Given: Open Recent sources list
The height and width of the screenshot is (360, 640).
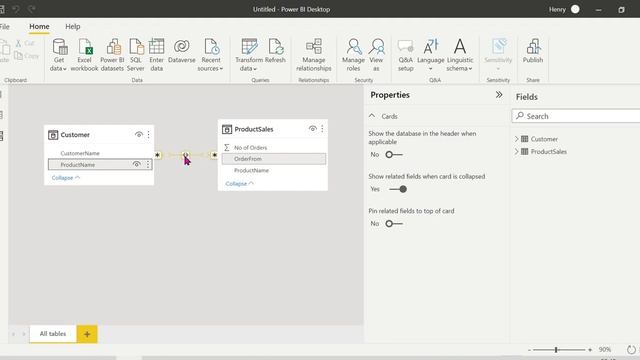Looking at the screenshot, I should [211, 55].
